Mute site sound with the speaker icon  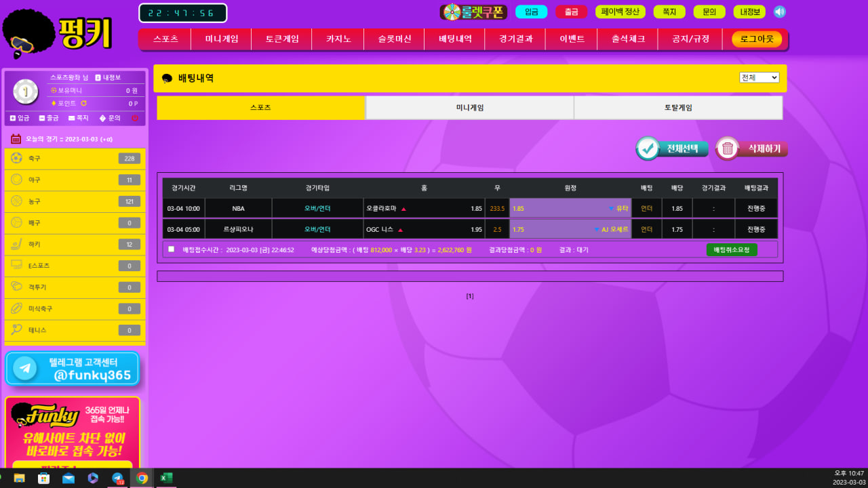(x=779, y=12)
